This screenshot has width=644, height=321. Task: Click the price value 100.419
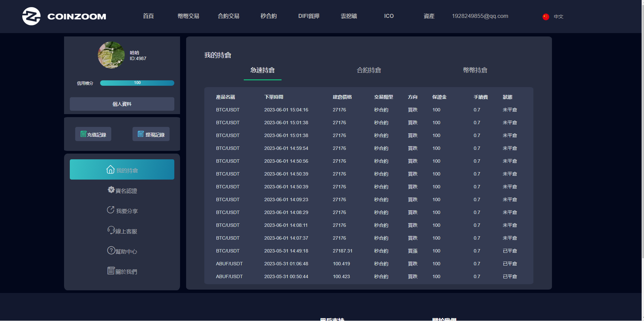(342, 264)
